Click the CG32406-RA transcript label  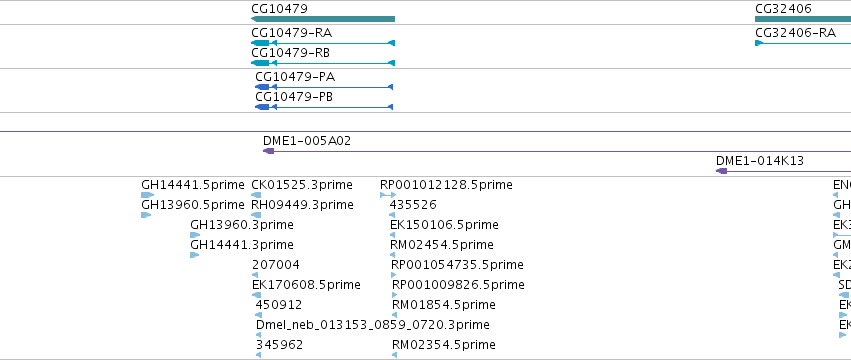click(x=795, y=33)
